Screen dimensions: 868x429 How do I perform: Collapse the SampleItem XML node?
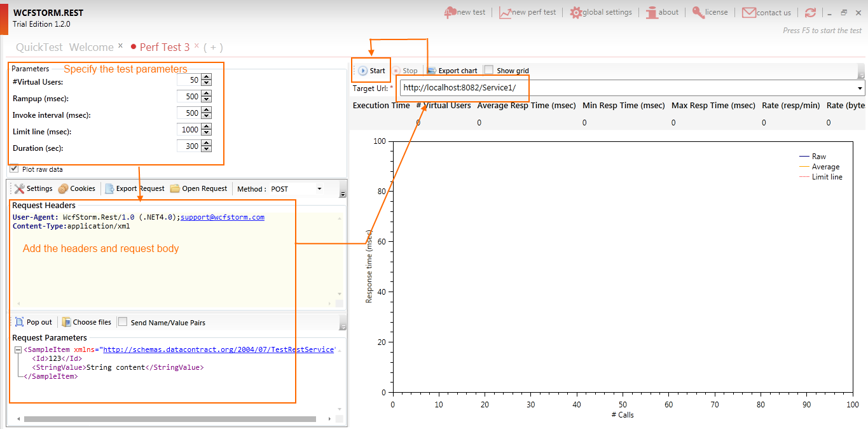[x=18, y=350]
